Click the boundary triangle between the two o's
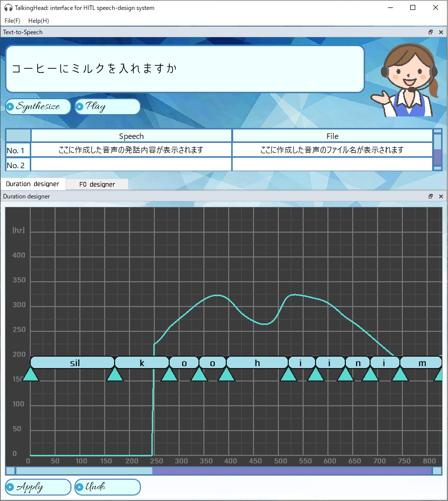The height and width of the screenshot is (501, 448). [x=199, y=375]
